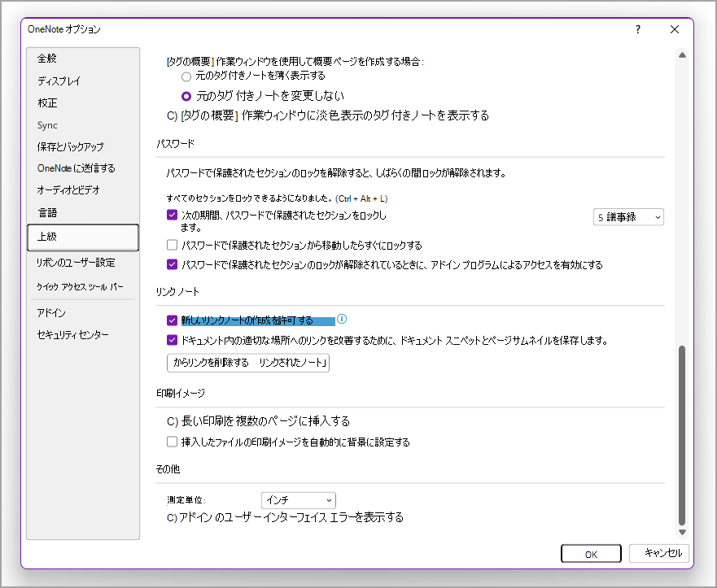Viewport: 717px width, 588px height.
Task: Uncheck 新しいリンクノートの作成を許可する checkbox
Action: (x=172, y=320)
